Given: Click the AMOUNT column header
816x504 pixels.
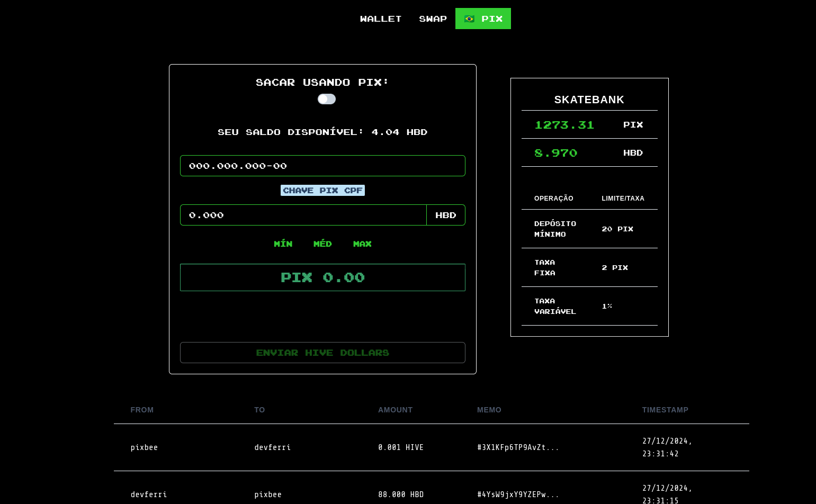Looking at the screenshot, I should [x=395, y=410].
